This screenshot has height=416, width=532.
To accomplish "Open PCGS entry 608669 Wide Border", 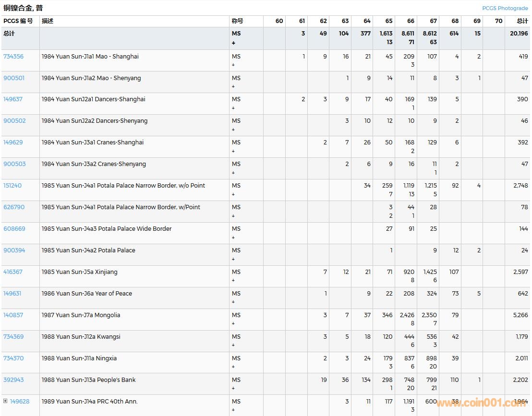I will pyautogui.click(x=14, y=229).
